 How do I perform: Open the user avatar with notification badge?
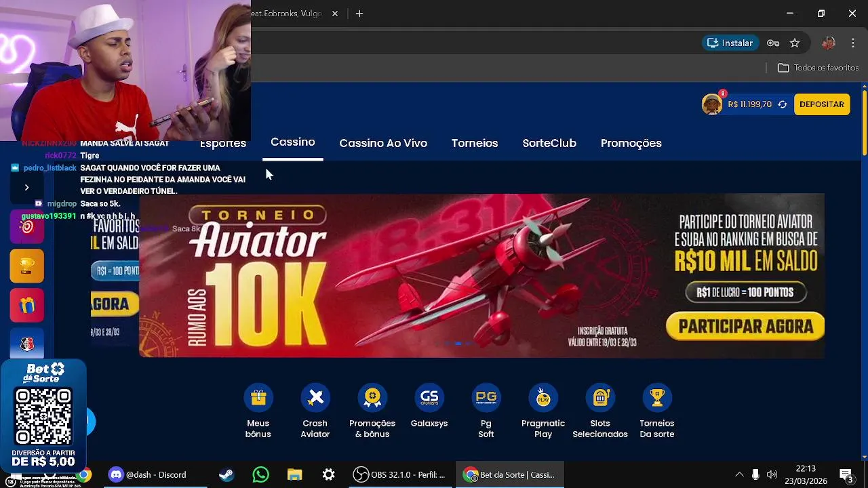(712, 104)
